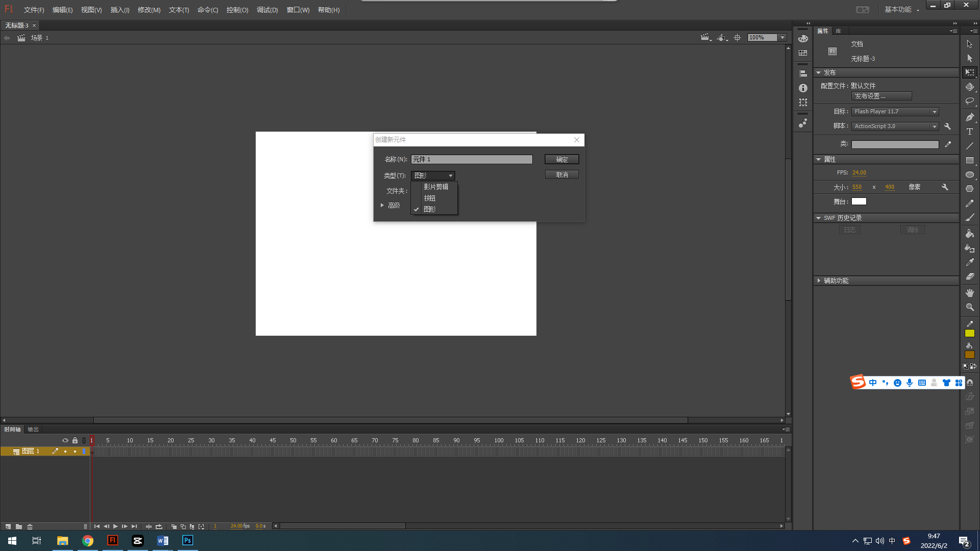Open the ActionScript 3.0 script dropdown
This screenshot has height=551, width=980.
point(895,126)
